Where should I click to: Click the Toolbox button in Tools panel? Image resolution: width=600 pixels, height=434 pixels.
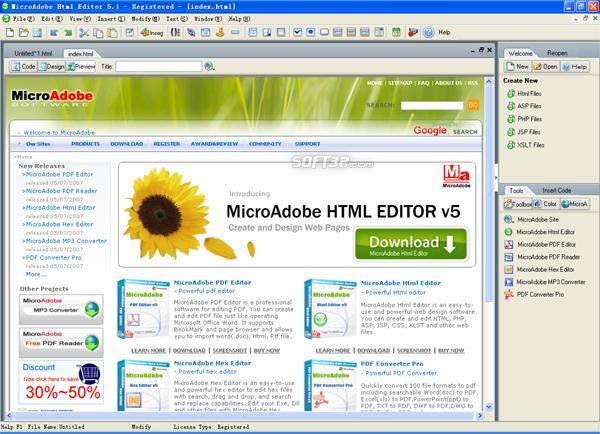coord(517,204)
